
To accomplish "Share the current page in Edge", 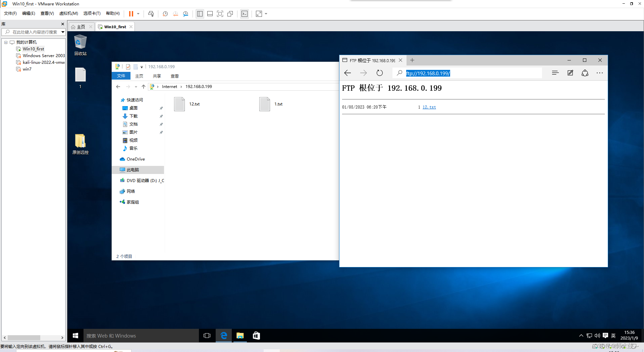I will (585, 73).
